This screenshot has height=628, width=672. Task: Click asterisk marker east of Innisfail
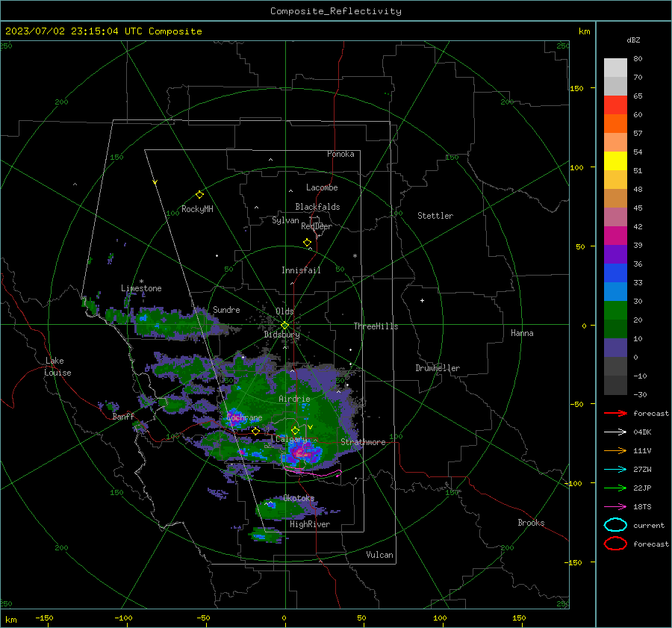[x=355, y=256]
